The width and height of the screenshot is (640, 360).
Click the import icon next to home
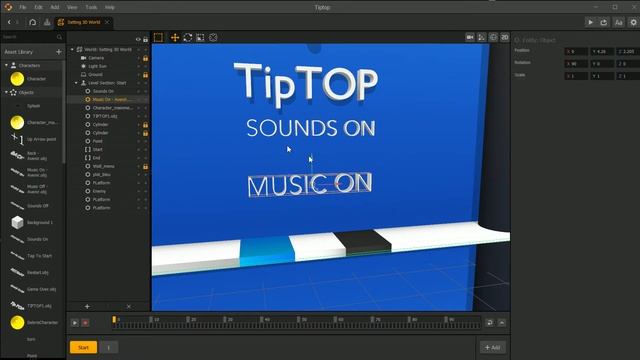pyautogui.click(x=47, y=22)
